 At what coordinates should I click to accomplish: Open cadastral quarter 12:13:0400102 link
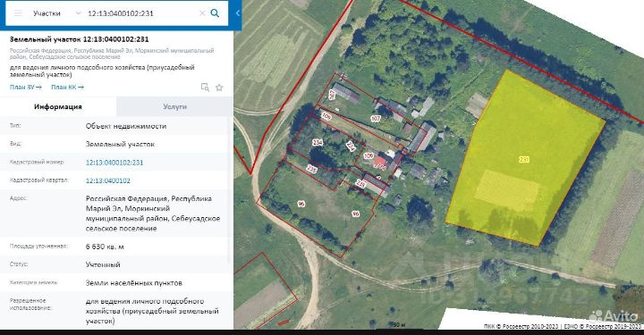108,180
